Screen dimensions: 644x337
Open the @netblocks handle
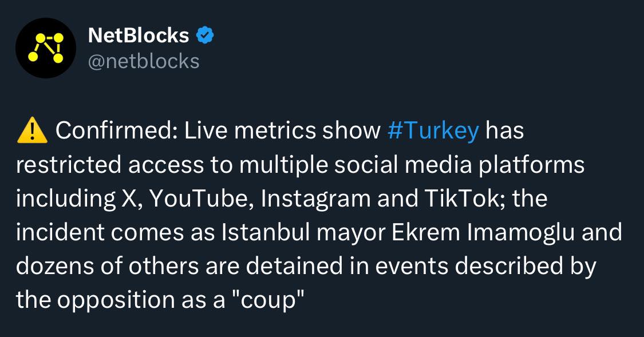(144, 62)
